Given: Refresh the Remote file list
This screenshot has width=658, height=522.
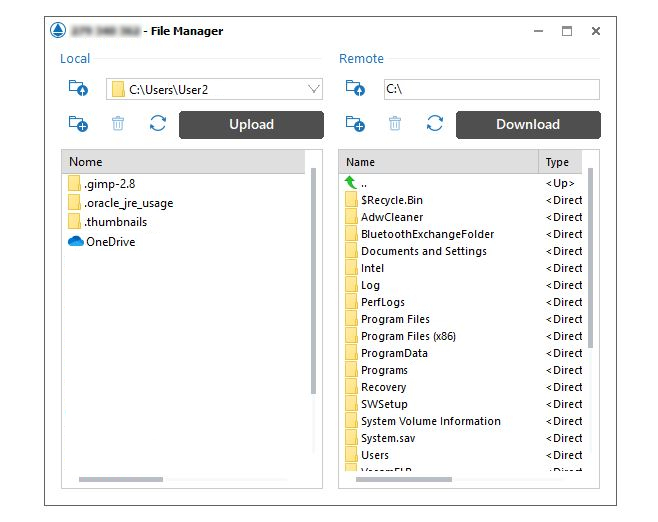Looking at the screenshot, I should (435, 124).
